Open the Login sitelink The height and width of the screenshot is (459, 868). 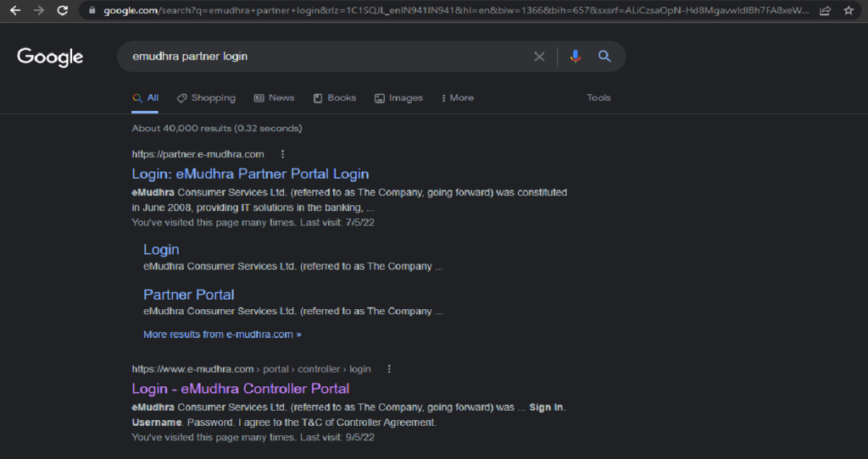(x=161, y=250)
